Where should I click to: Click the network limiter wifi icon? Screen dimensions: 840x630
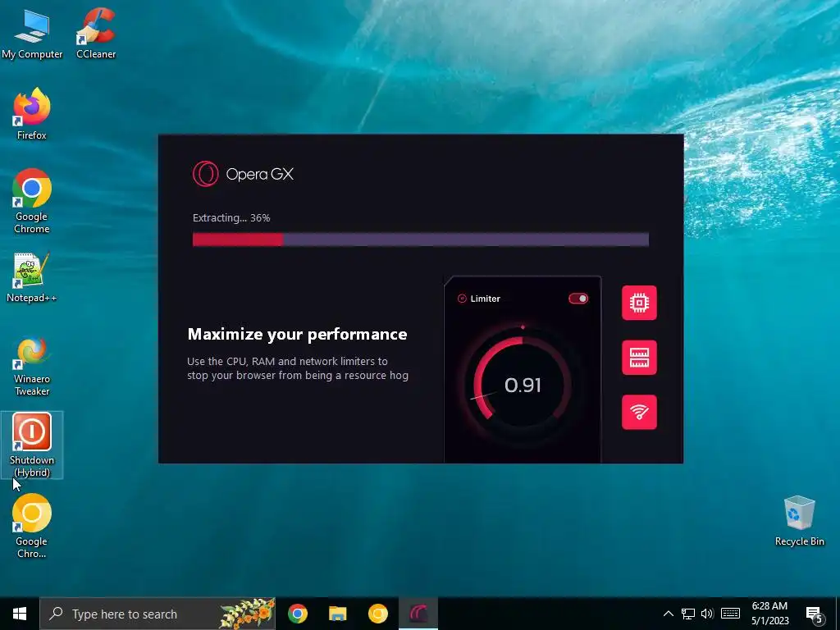point(639,412)
